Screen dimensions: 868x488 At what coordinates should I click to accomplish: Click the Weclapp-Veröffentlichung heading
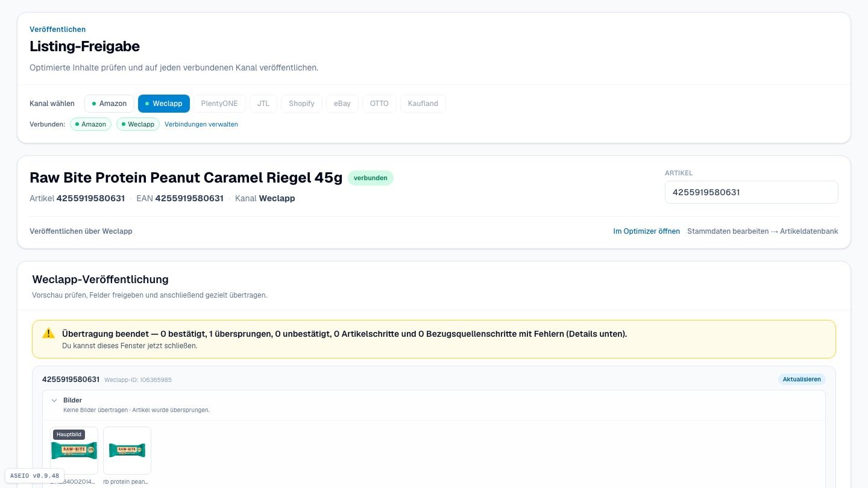click(100, 280)
